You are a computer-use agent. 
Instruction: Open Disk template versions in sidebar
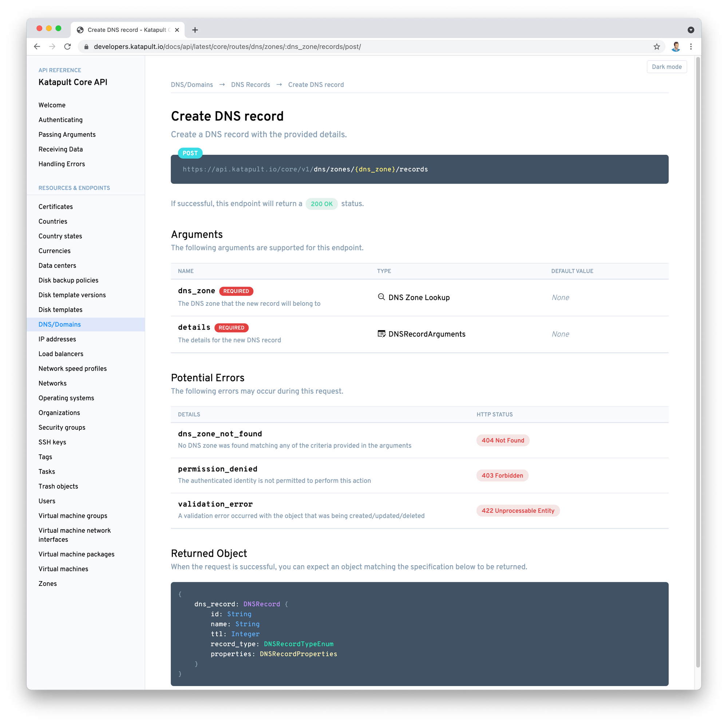[72, 295]
